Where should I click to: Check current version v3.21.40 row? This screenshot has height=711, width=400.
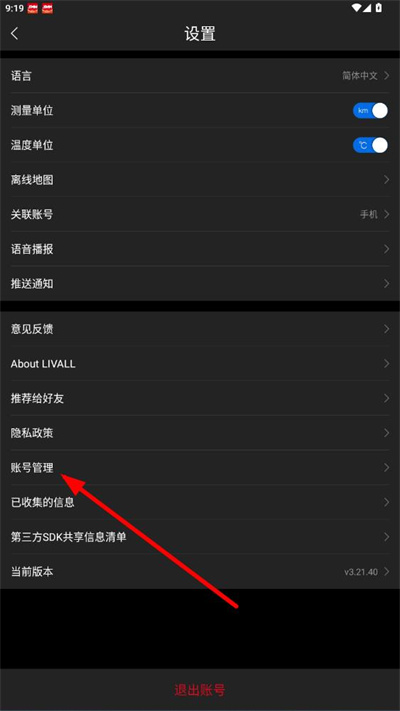[x=200, y=571]
